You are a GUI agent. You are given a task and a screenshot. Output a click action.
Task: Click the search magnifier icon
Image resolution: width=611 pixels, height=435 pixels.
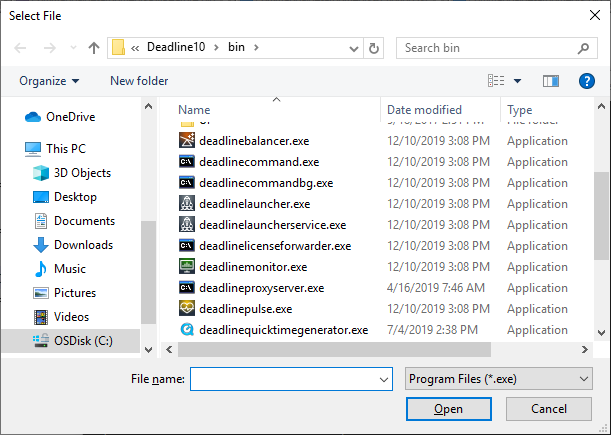(583, 48)
